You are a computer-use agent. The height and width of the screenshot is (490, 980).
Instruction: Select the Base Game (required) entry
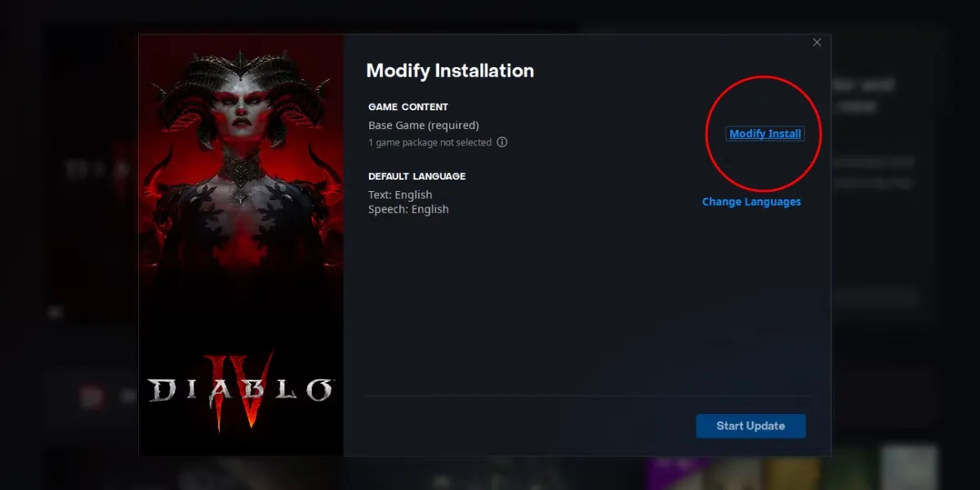(423, 126)
